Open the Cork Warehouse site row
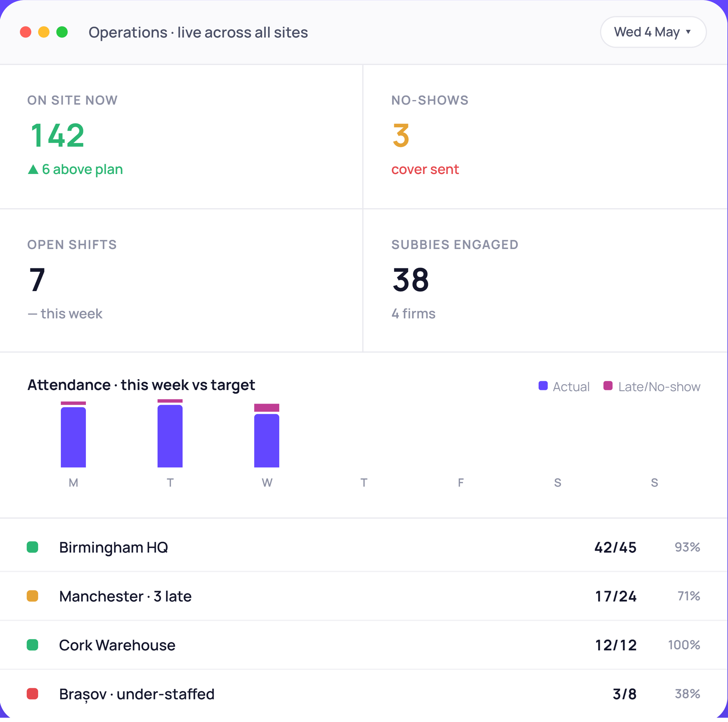This screenshot has width=728, height=722. click(x=364, y=645)
